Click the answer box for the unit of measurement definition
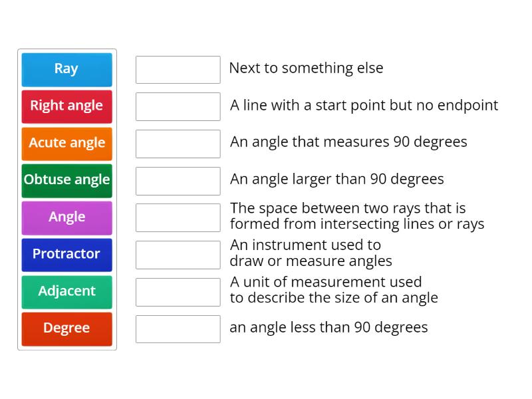Image resolution: width=532 pixels, height=399 pixels. click(x=178, y=292)
